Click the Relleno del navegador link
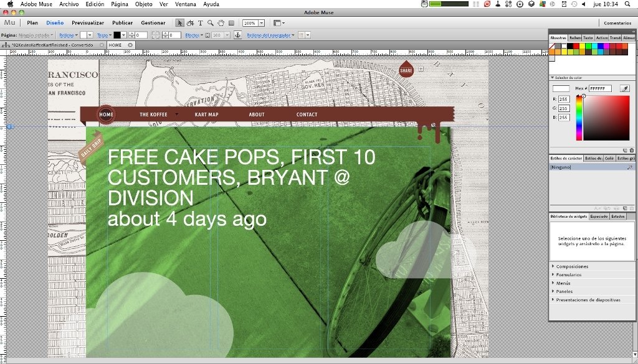Screen dimensions: 638x364 click(269, 35)
